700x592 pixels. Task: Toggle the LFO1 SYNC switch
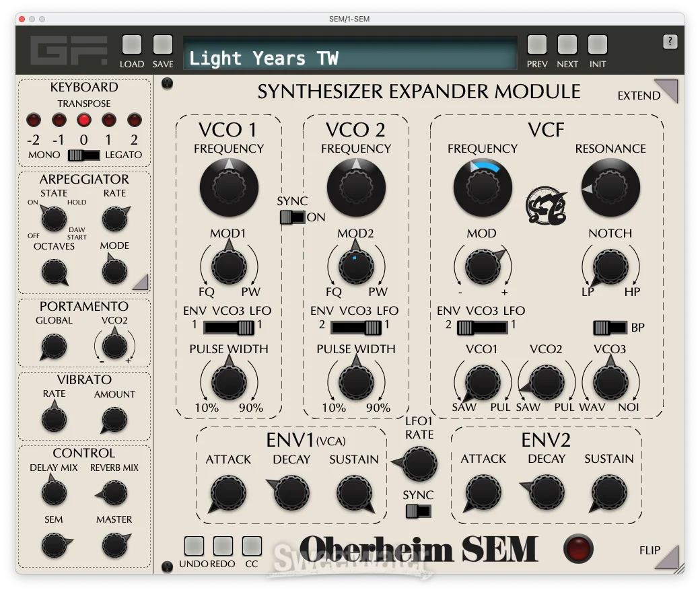[x=419, y=511]
